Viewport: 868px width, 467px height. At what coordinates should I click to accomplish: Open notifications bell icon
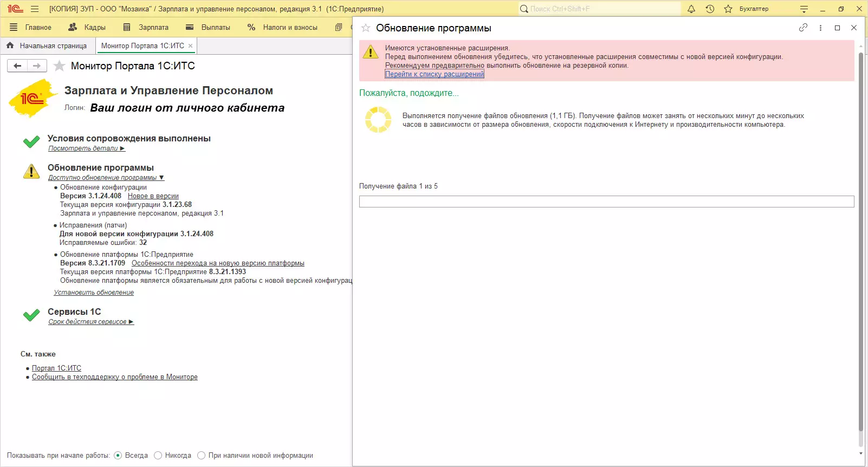coord(691,9)
